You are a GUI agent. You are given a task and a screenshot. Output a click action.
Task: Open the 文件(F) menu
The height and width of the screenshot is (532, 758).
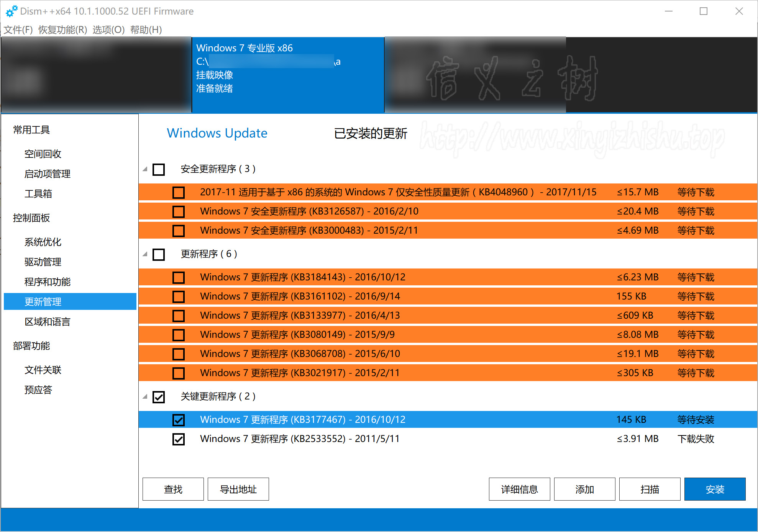(18, 30)
